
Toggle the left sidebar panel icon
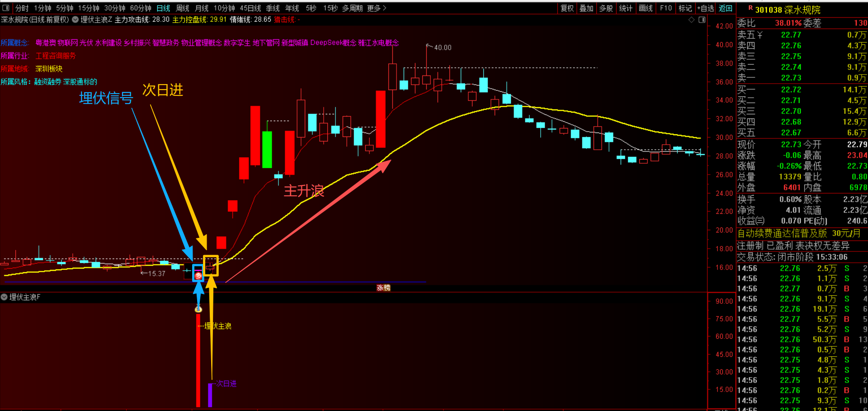point(6,8)
